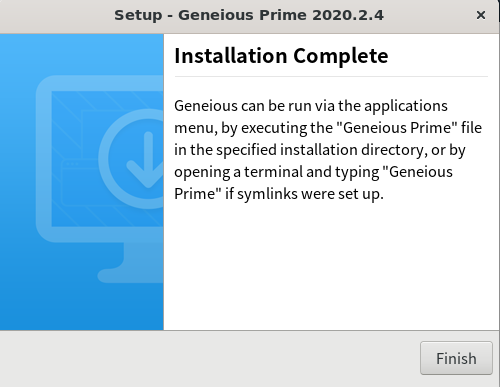Click the monitor stand graphic in banner

[131, 263]
